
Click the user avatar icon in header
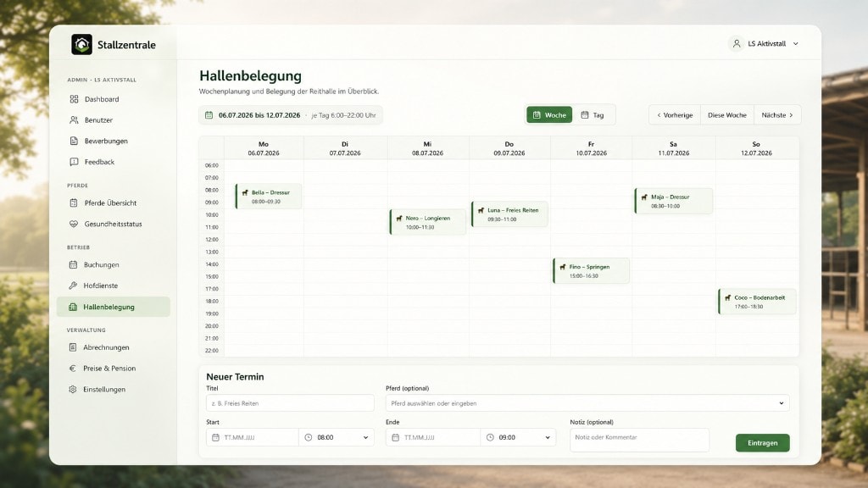pyautogui.click(x=737, y=44)
